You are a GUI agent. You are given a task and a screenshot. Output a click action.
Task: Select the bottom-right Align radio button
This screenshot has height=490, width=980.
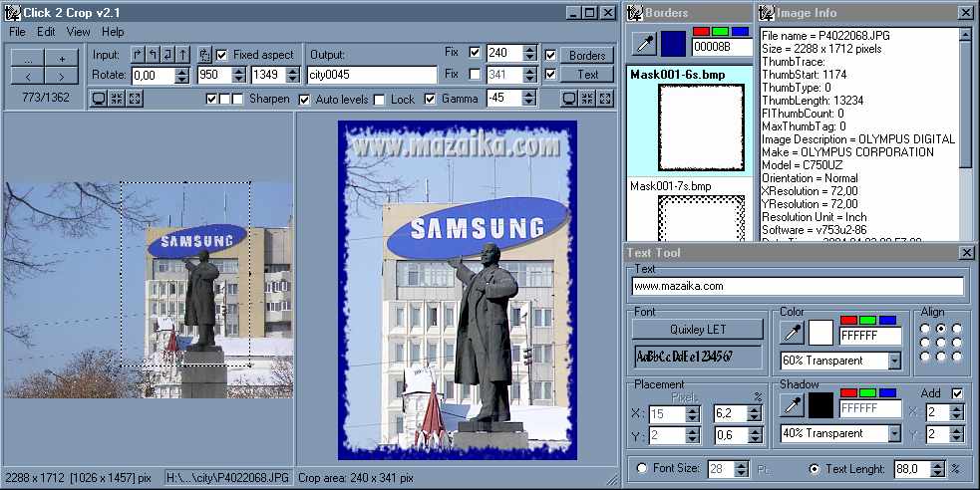957,357
